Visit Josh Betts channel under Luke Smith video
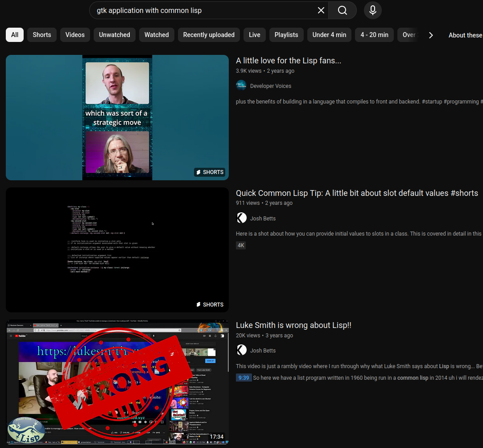The height and width of the screenshot is (448, 483). 263,351
